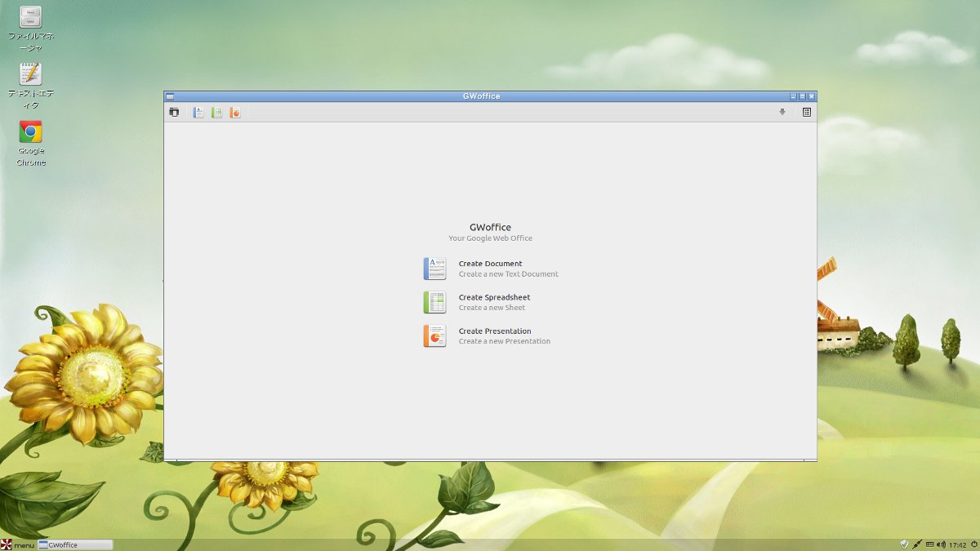The height and width of the screenshot is (551, 980).
Task: Open GWoffice window menu icon in titlebar
Action: pos(170,96)
